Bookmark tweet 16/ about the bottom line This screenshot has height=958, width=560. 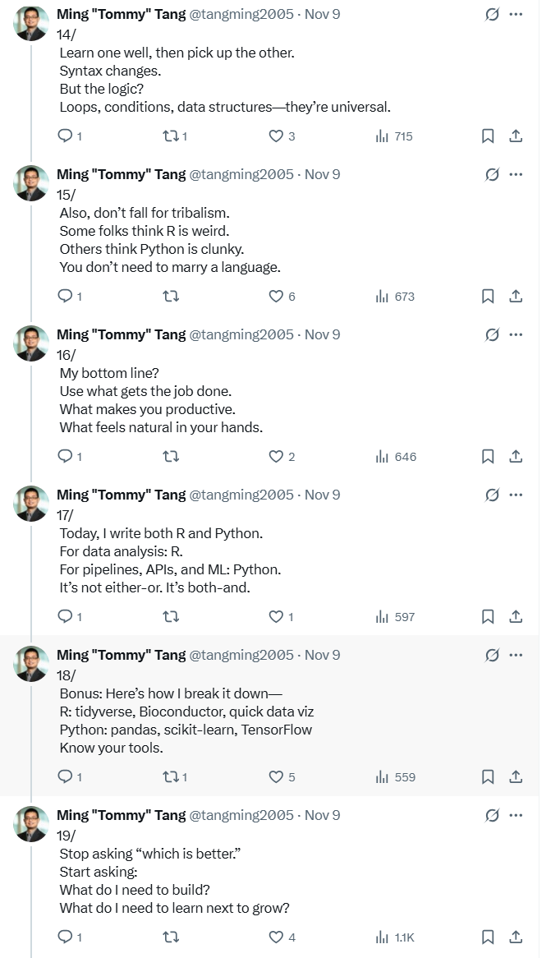coord(488,457)
